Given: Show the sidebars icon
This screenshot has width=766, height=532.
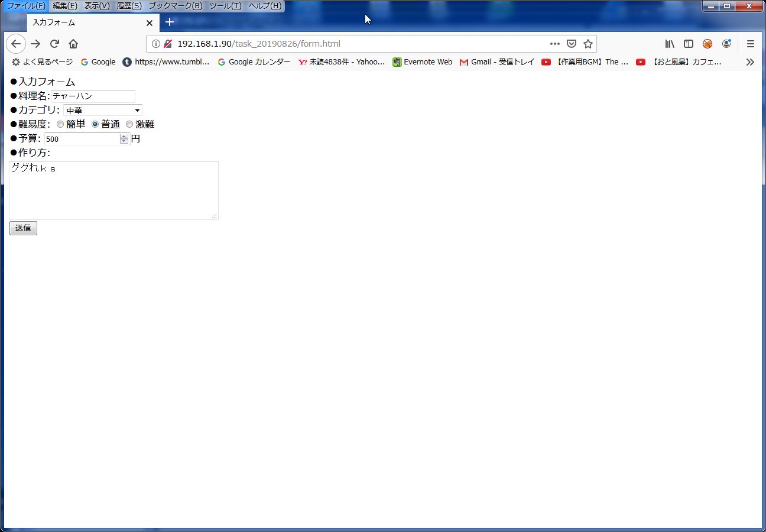Looking at the screenshot, I should (689, 44).
